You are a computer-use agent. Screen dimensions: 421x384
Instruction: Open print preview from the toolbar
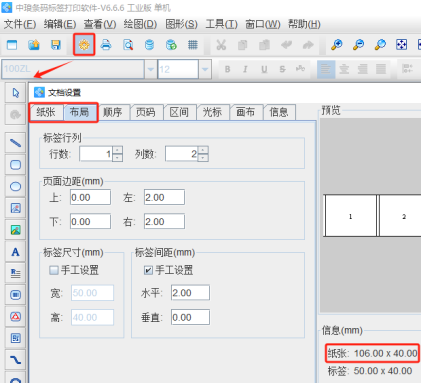[128, 44]
